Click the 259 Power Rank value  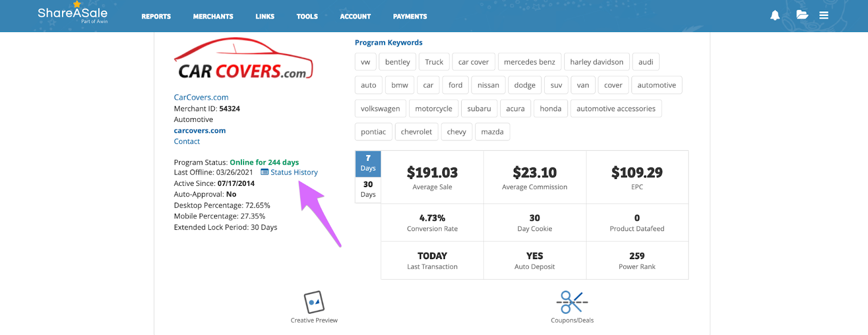637,256
